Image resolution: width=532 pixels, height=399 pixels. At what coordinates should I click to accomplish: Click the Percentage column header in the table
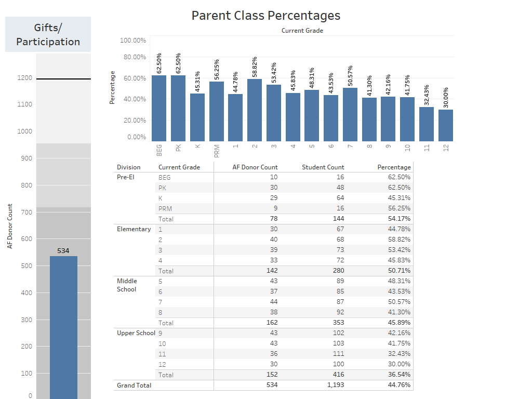394,167
